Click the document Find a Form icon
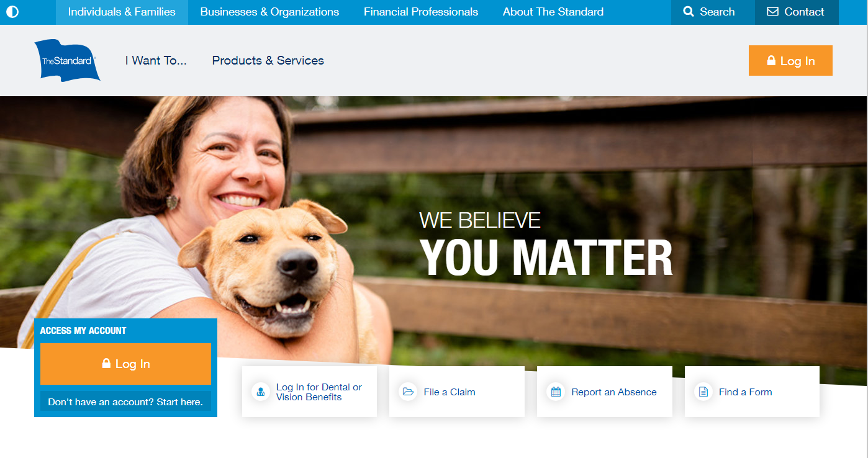Screen dimensions: 868x458 703,392
